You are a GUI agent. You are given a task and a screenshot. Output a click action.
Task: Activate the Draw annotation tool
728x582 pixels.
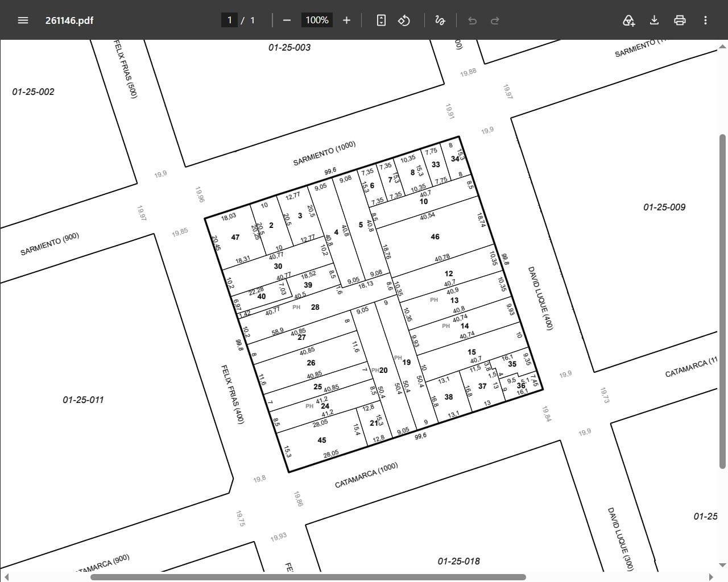coord(440,20)
